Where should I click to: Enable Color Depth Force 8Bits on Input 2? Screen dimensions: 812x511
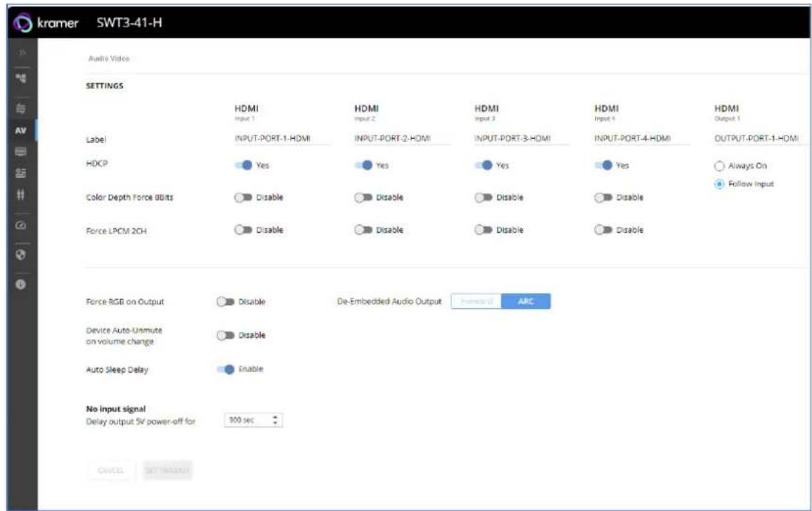[x=363, y=197]
